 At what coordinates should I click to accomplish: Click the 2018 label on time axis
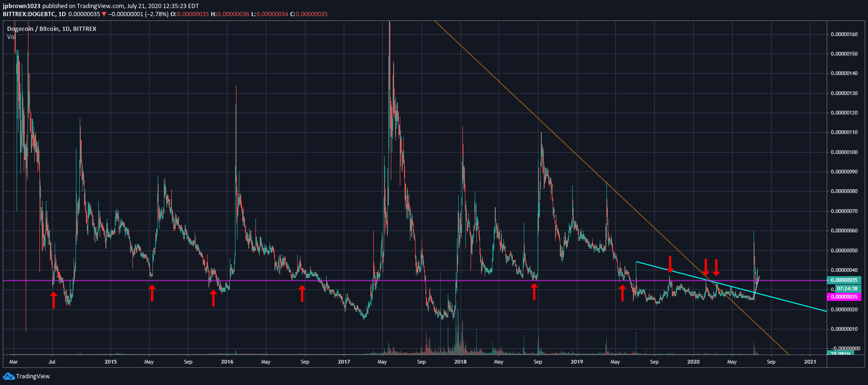coord(460,362)
